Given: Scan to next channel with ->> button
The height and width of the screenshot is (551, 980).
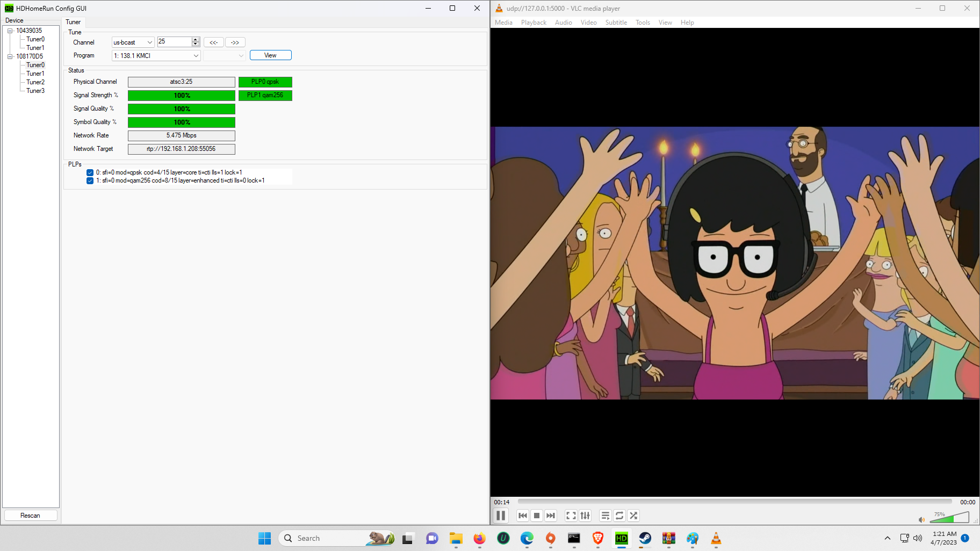Looking at the screenshot, I should pos(235,42).
